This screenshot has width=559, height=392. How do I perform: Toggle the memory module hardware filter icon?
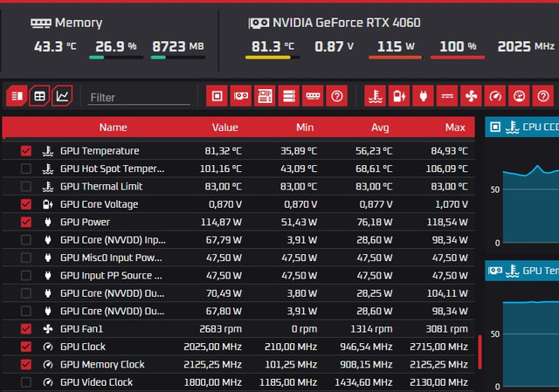tap(313, 96)
